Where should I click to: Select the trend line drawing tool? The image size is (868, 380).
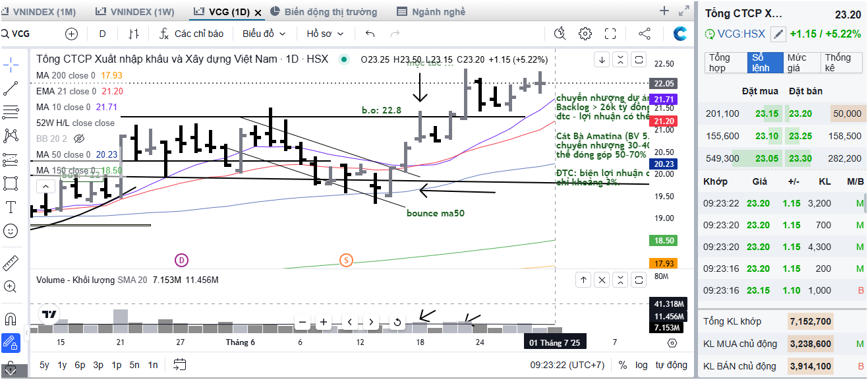coord(11,88)
